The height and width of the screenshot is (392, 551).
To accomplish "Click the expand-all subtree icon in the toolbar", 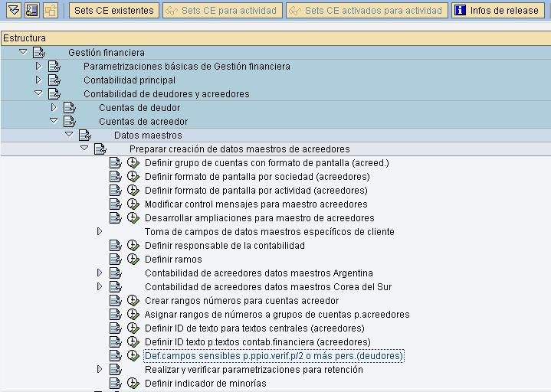I will (11, 10).
